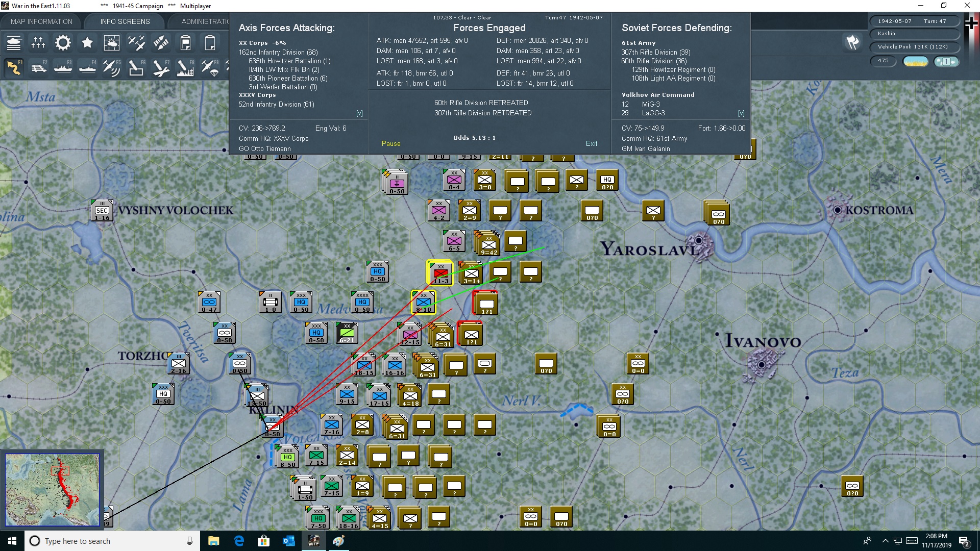Screen dimensions: 980x551
Task: Open File Explorer from the taskbar
Action: click(x=214, y=541)
